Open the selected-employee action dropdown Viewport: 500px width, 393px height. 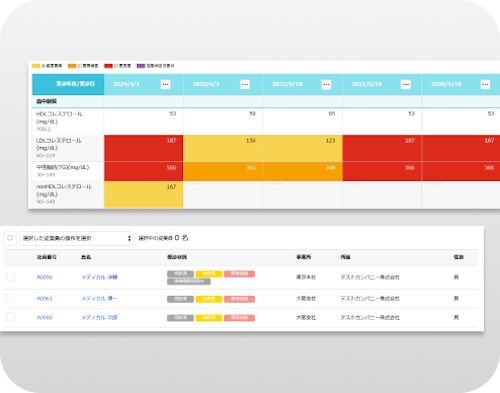[x=77, y=238]
